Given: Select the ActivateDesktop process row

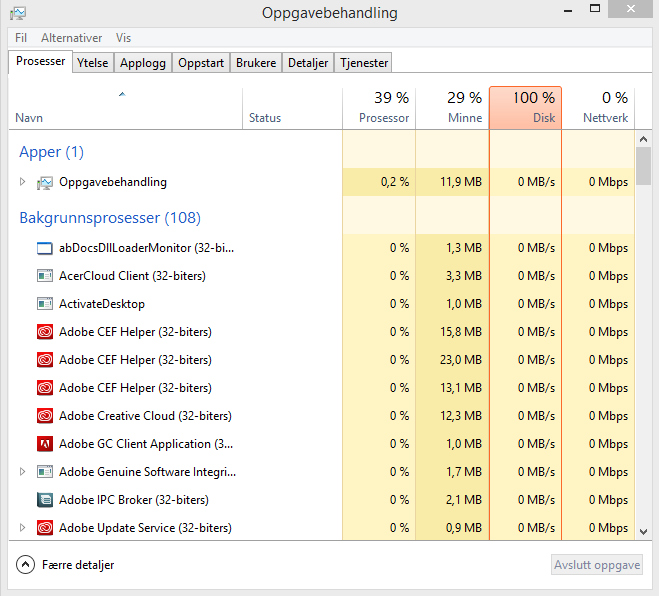Looking at the screenshot, I should coord(322,304).
